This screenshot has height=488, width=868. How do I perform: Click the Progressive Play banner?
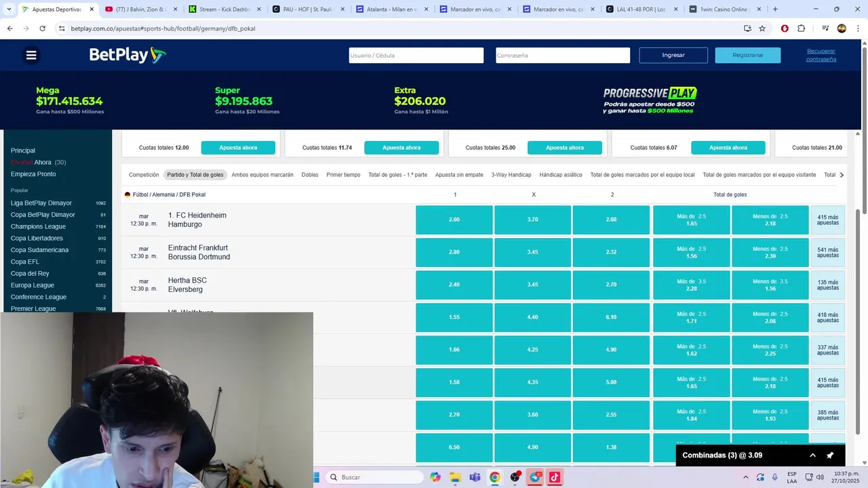650,100
